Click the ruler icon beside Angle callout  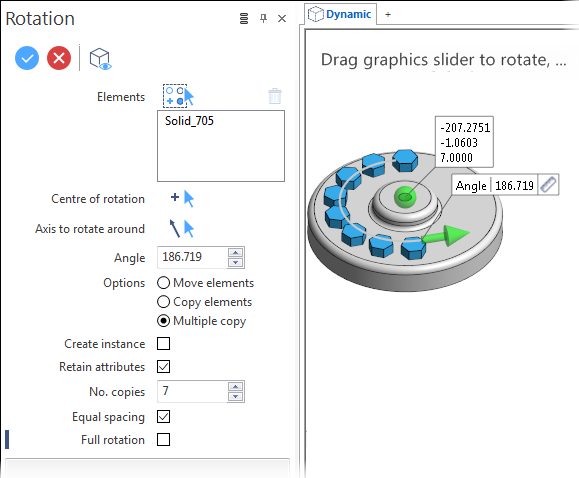click(x=548, y=184)
